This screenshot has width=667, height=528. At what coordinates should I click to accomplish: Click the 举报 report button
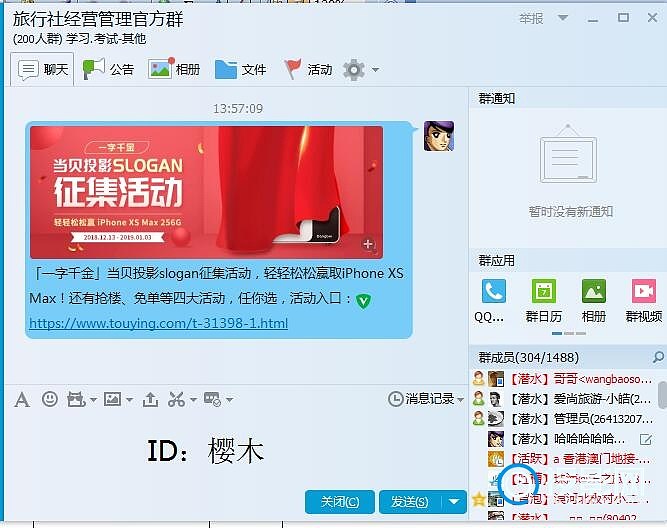pyautogui.click(x=531, y=18)
